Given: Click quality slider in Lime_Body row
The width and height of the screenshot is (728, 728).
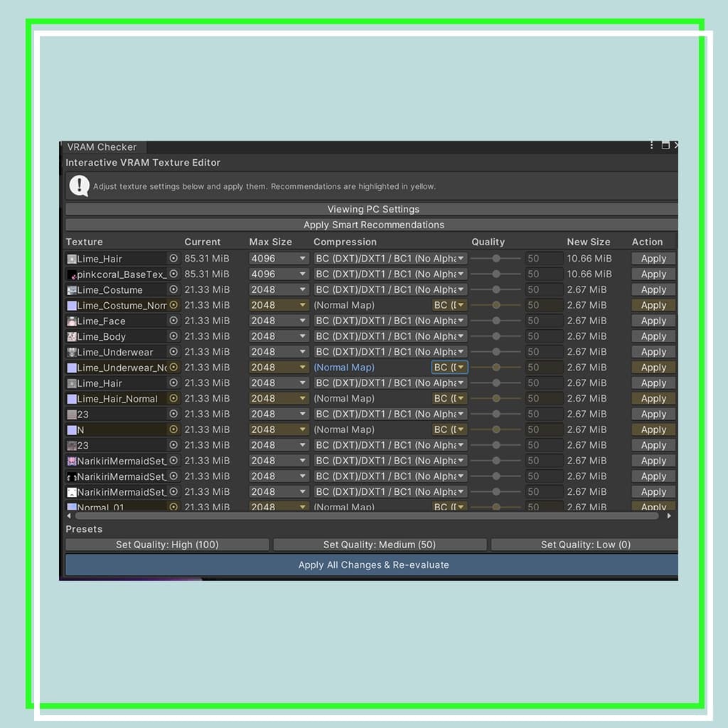Looking at the screenshot, I should pos(496,336).
